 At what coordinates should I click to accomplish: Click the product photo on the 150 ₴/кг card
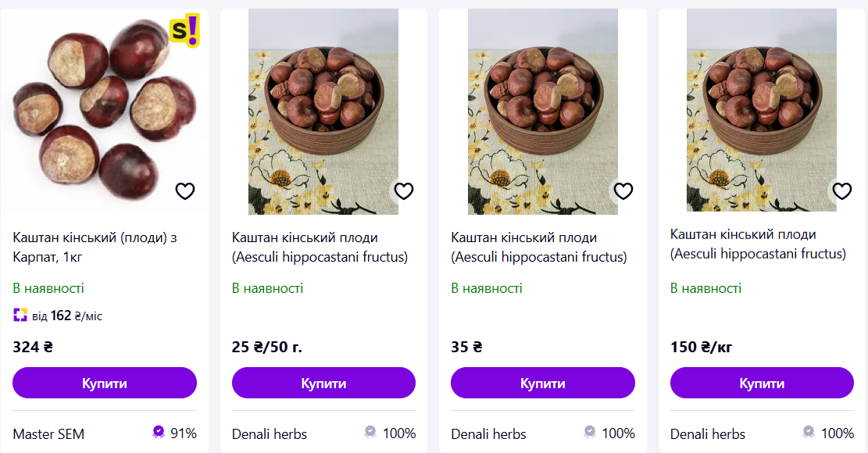[762, 109]
